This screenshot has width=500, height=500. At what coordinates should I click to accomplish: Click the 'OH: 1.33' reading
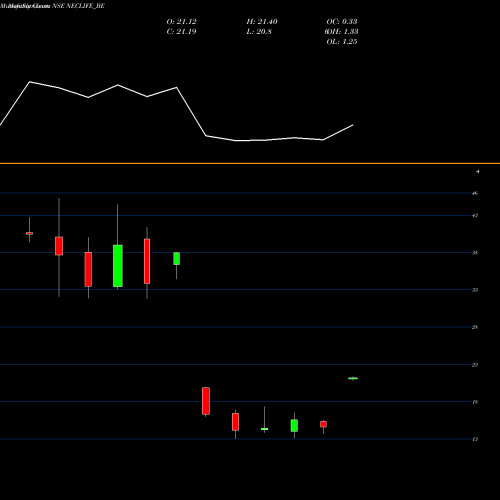(342, 32)
